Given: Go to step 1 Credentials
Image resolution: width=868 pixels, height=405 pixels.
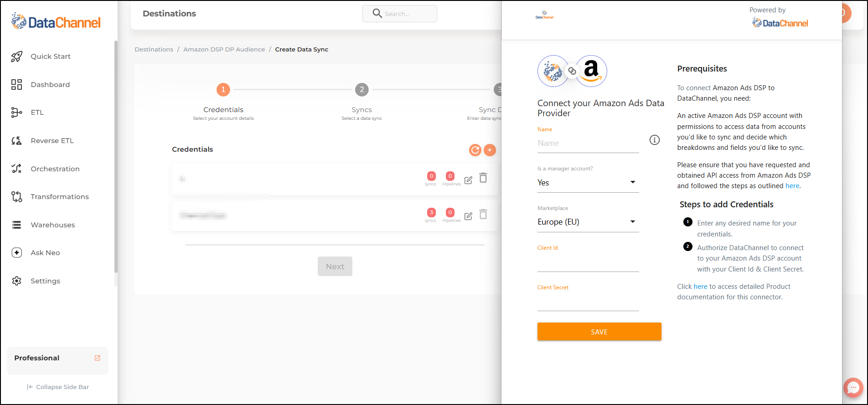Looking at the screenshot, I should 223,90.
